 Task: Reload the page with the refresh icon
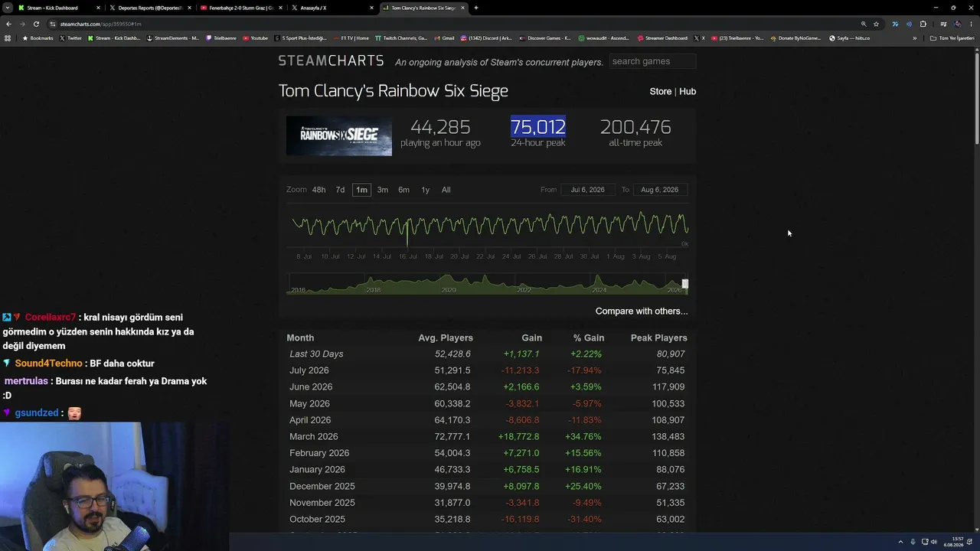coord(36,24)
